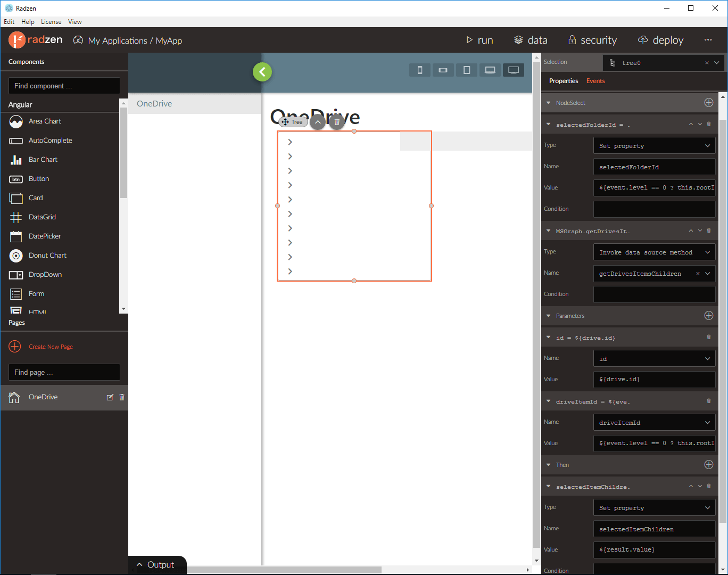Open the Edit menu

(9, 22)
